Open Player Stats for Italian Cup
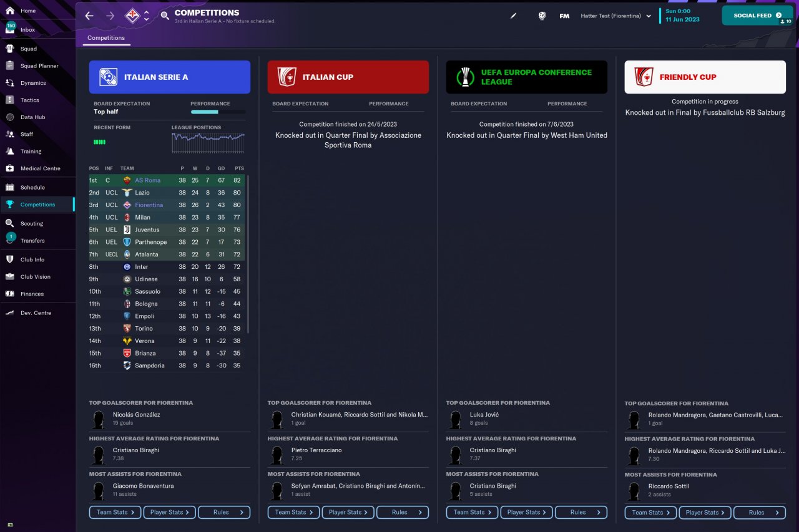The image size is (799, 532). click(348, 512)
